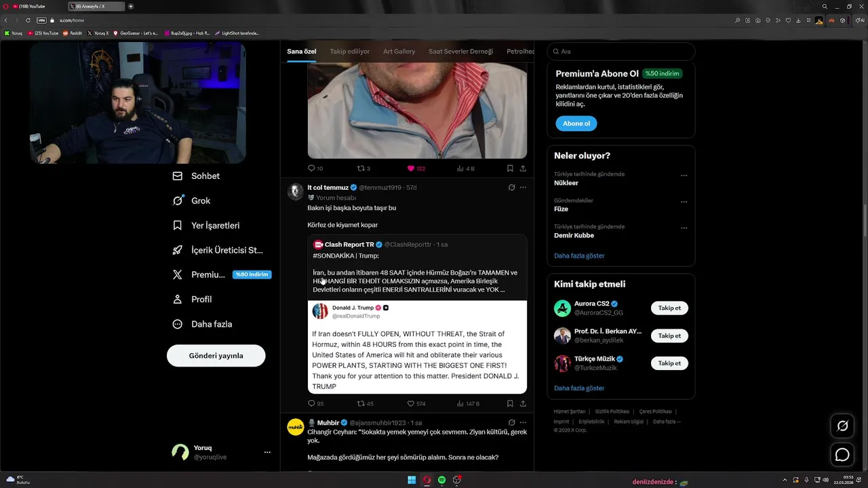Follow Prof. Dr. İ. Berkan with Takip et

click(x=669, y=336)
